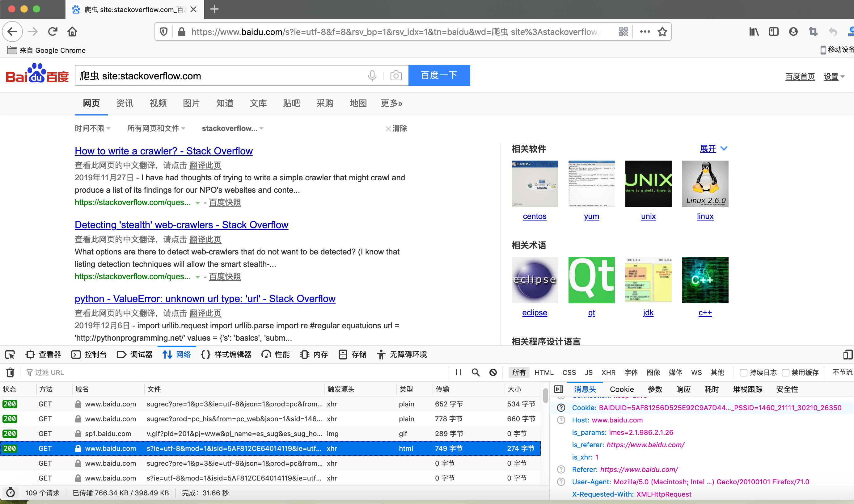Click the 百度一下 search button
The width and height of the screenshot is (854, 504).
[x=439, y=75]
